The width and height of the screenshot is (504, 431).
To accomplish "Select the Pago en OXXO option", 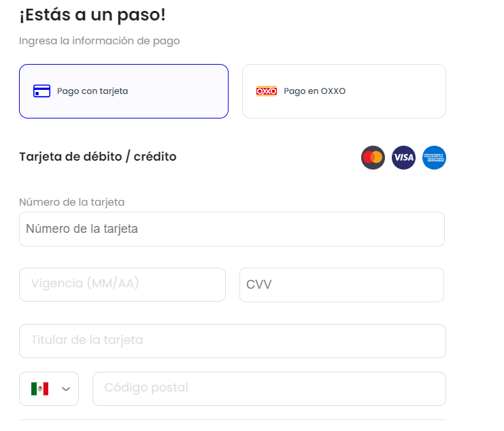I will click(344, 91).
